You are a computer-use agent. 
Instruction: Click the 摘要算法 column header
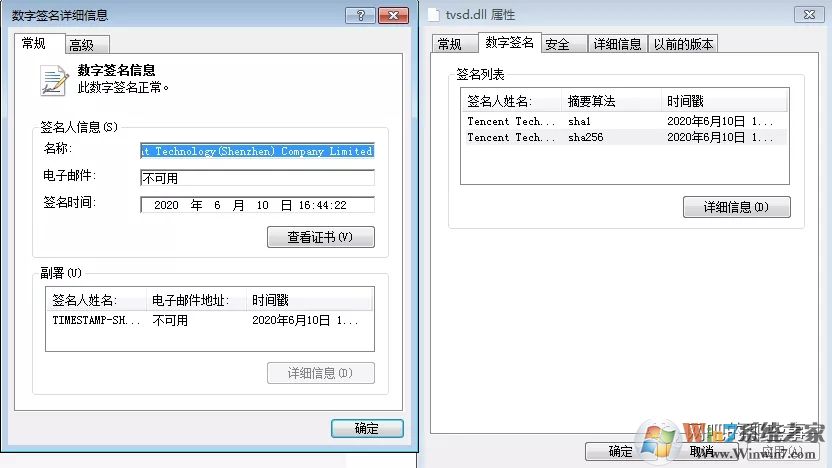611,101
